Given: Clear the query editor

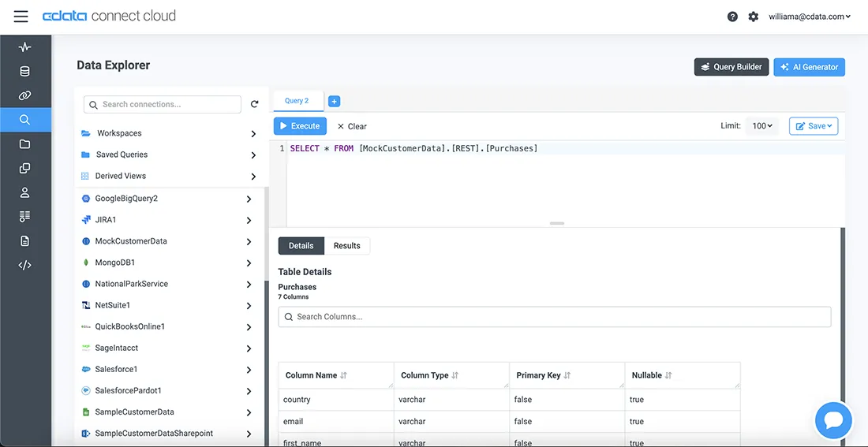Looking at the screenshot, I should 352,126.
